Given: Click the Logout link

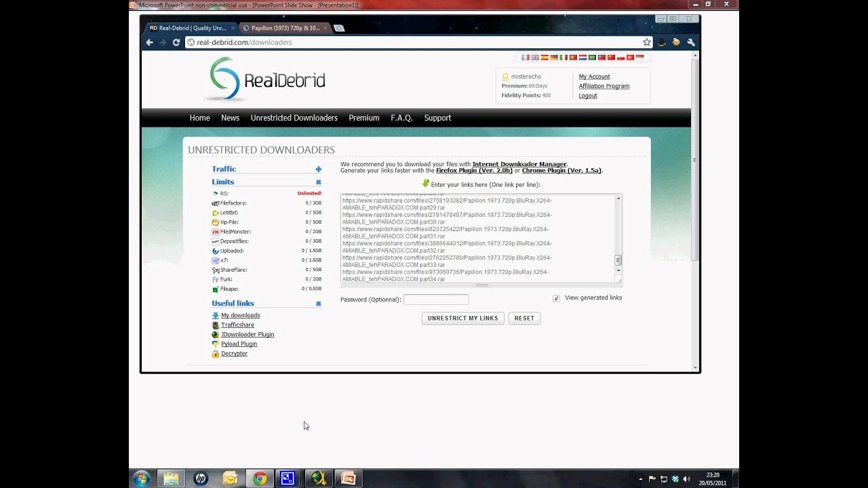Looking at the screenshot, I should tap(587, 96).
